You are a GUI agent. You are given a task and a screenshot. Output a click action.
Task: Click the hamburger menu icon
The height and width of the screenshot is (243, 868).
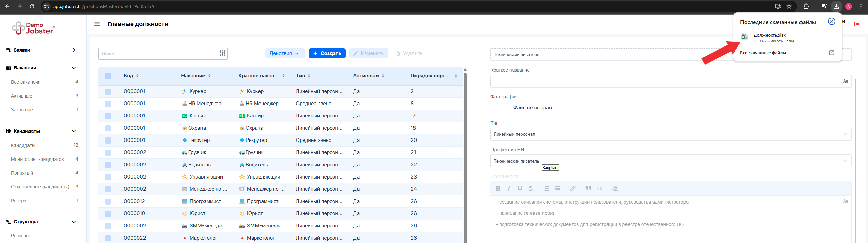click(97, 24)
